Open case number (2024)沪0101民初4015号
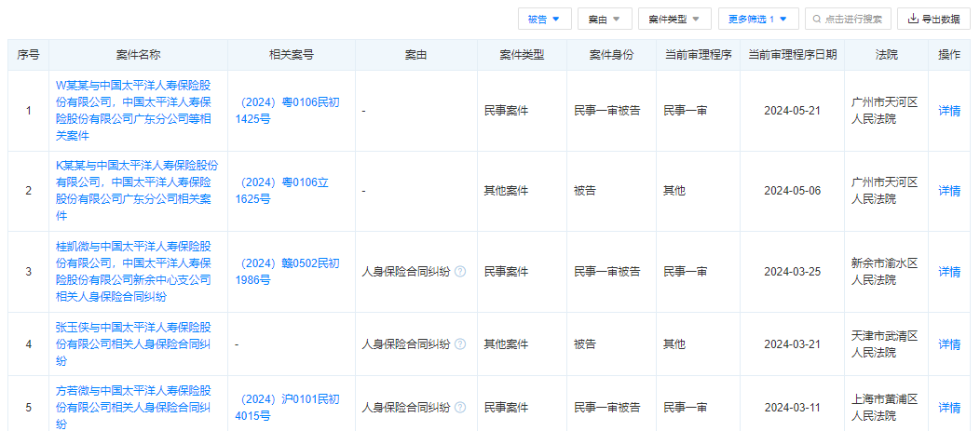Viewport: 980px width, 431px height. tap(288, 408)
